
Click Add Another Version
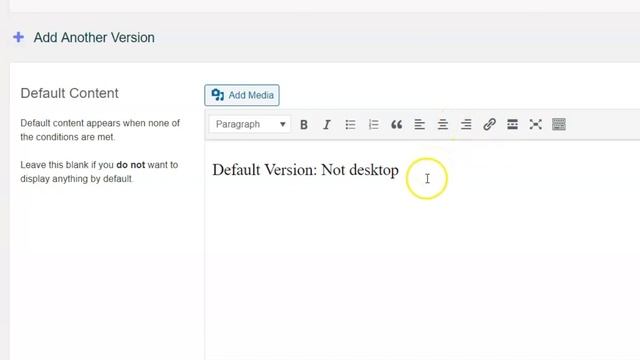pos(94,38)
